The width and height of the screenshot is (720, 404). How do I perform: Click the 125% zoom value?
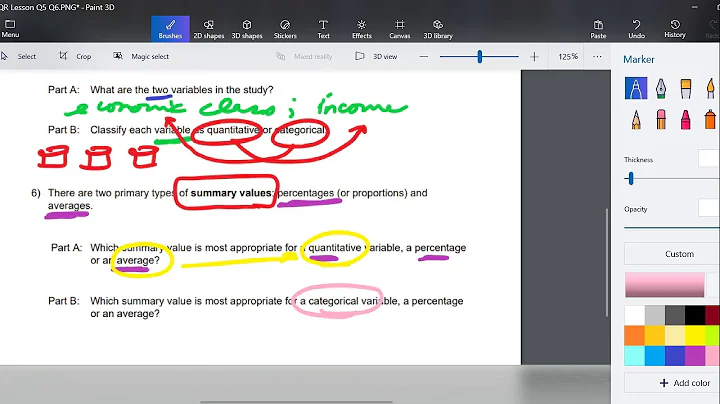tap(568, 56)
